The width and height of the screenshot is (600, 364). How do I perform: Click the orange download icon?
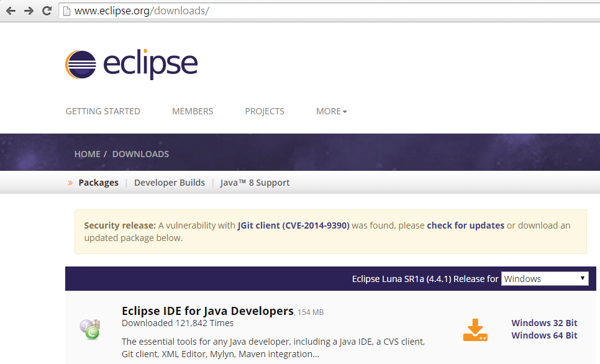475,330
